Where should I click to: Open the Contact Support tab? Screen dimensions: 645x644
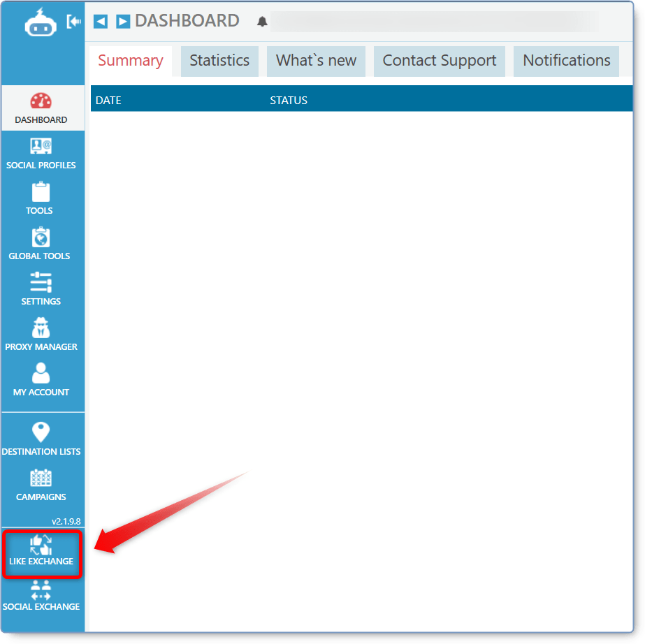[x=439, y=61]
